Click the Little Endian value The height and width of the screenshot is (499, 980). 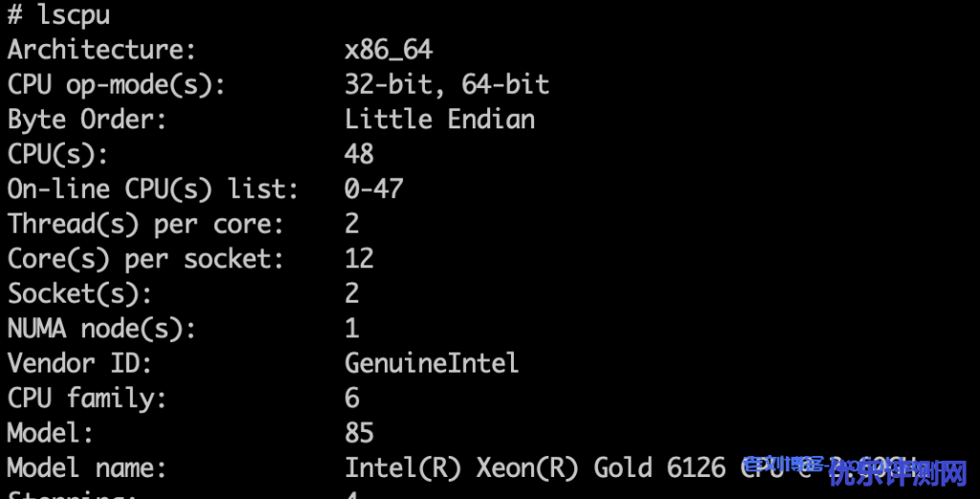pyautogui.click(x=439, y=120)
